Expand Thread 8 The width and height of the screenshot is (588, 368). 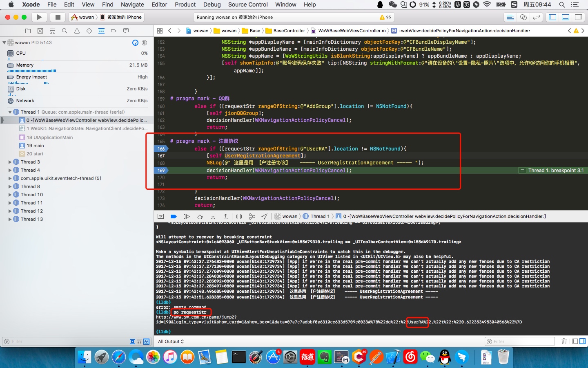[10, 186]
